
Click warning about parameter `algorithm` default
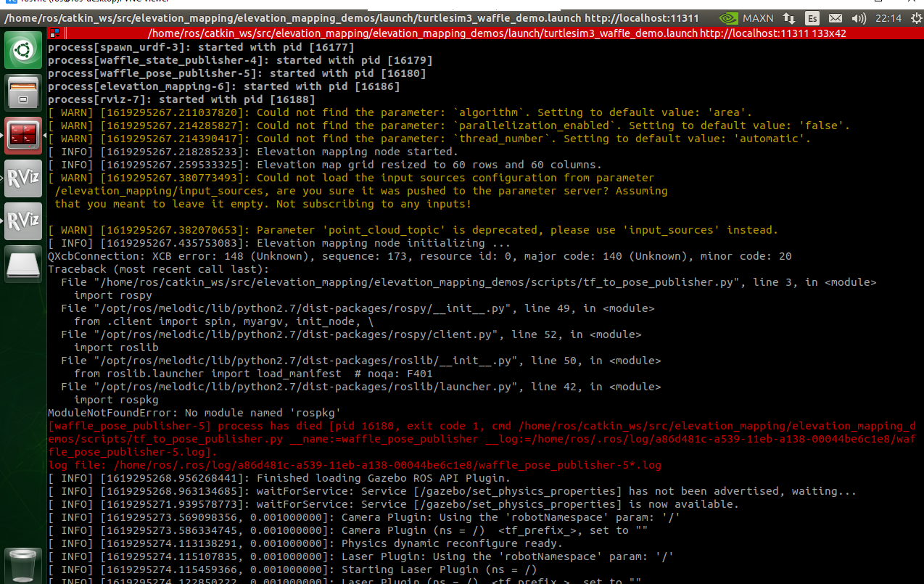[x=400, y=112]
